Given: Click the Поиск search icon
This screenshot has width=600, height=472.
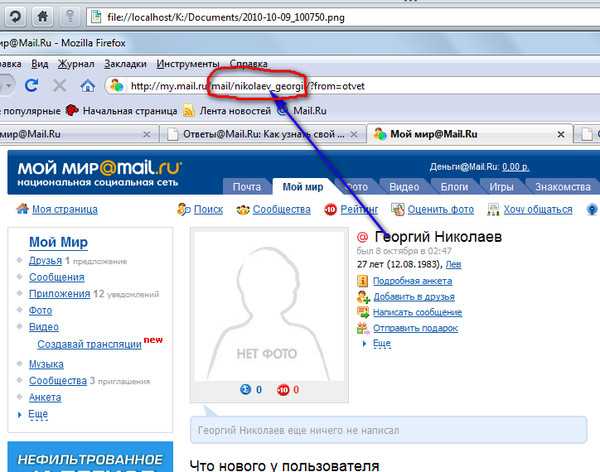Looking at the screenshot, I should point(183,209).
